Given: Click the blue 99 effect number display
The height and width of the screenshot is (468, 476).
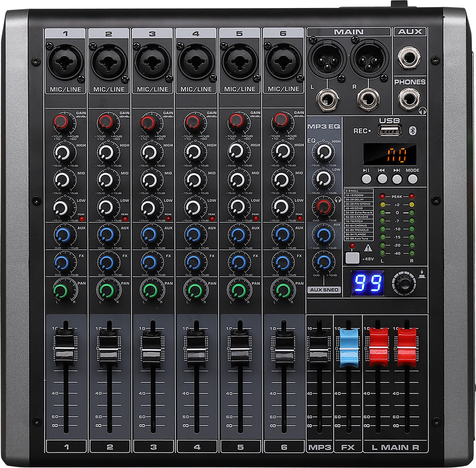Looking at the screenshot, I should (368, 283).
